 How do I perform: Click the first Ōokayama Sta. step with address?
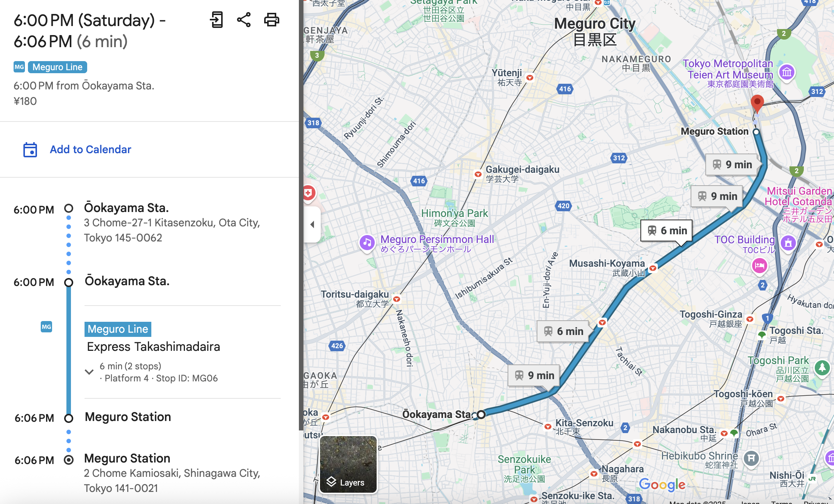pyautogui.click(x=172, y=223)
